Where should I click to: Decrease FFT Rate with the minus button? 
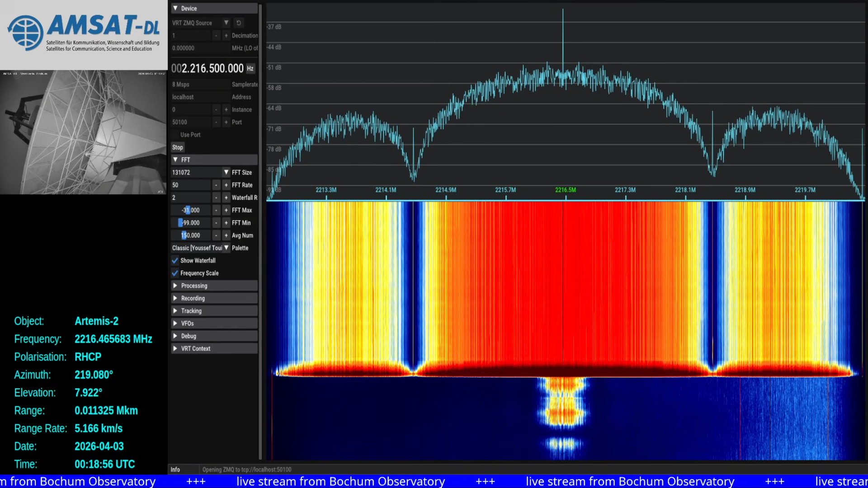(216, 185)
